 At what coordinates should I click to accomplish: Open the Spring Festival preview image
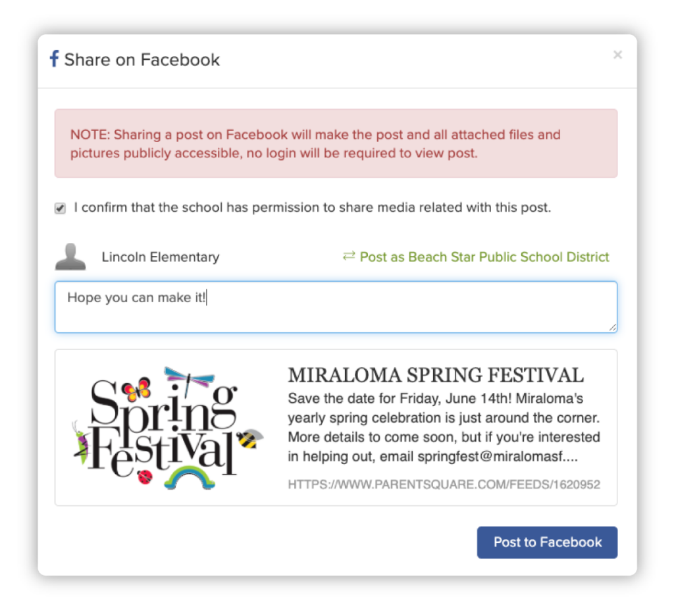coord(168,427)
